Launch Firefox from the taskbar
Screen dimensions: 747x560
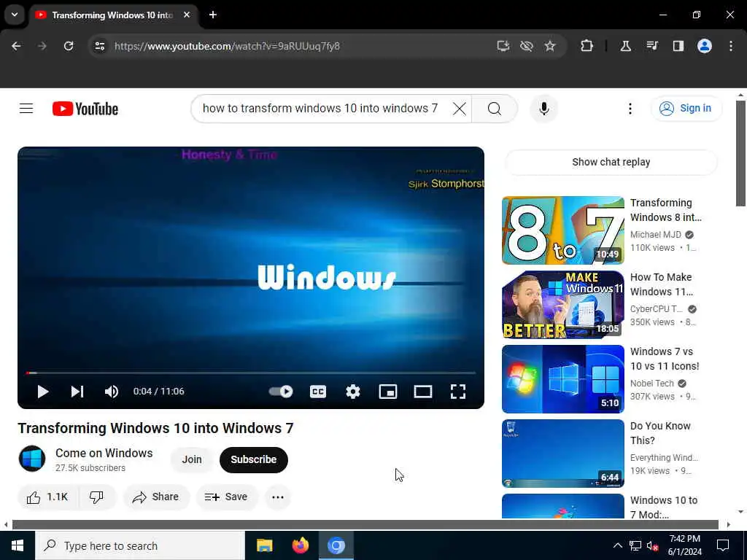point(300,545)
